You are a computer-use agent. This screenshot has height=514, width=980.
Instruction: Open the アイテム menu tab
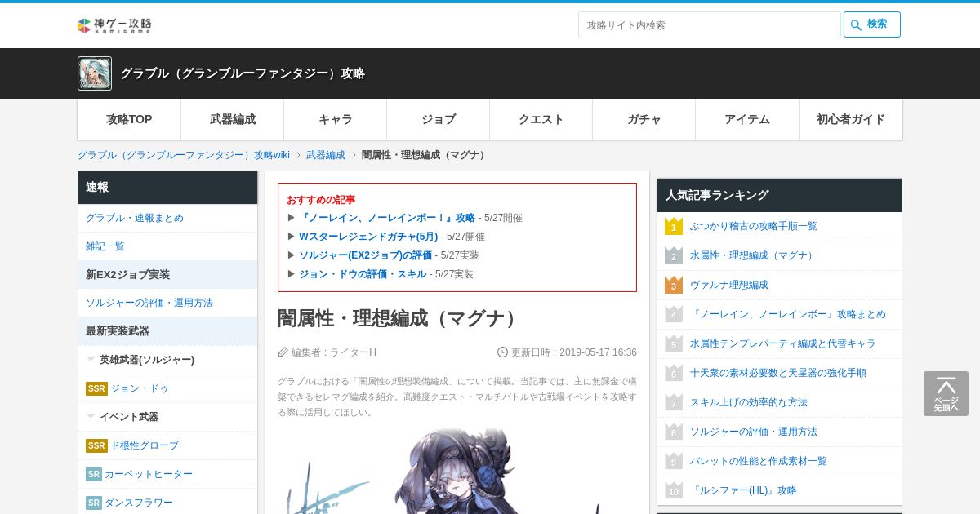pyautogui.click(x=747, y=119)
